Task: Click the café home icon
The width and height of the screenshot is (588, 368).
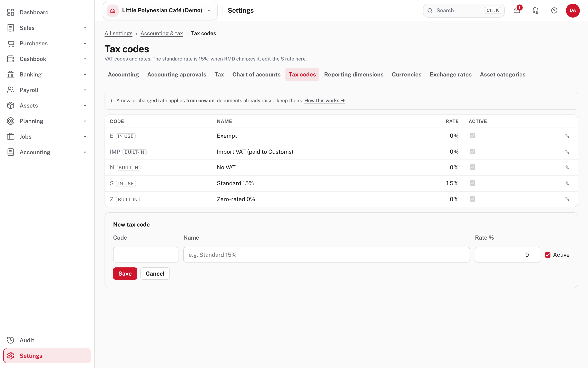Action: click(x=113, y=10)
